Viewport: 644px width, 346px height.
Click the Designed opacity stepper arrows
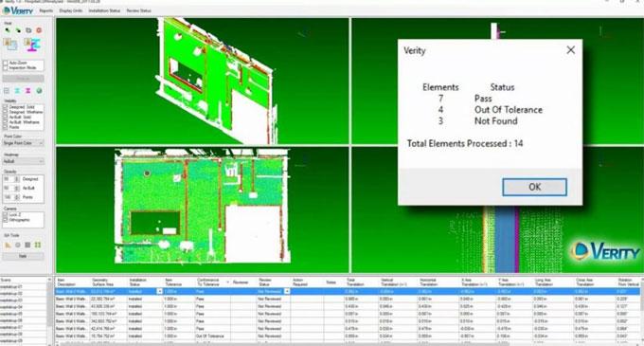pos(17,179)
